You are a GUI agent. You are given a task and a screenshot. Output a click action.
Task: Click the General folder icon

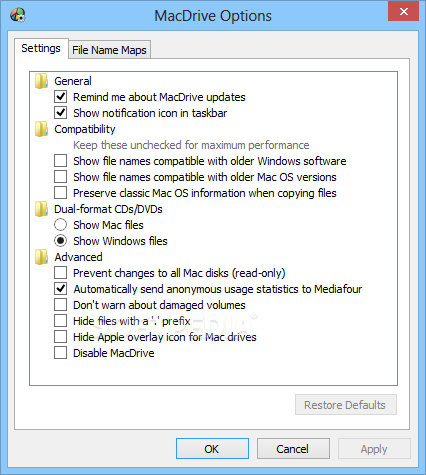pos(42,81)
